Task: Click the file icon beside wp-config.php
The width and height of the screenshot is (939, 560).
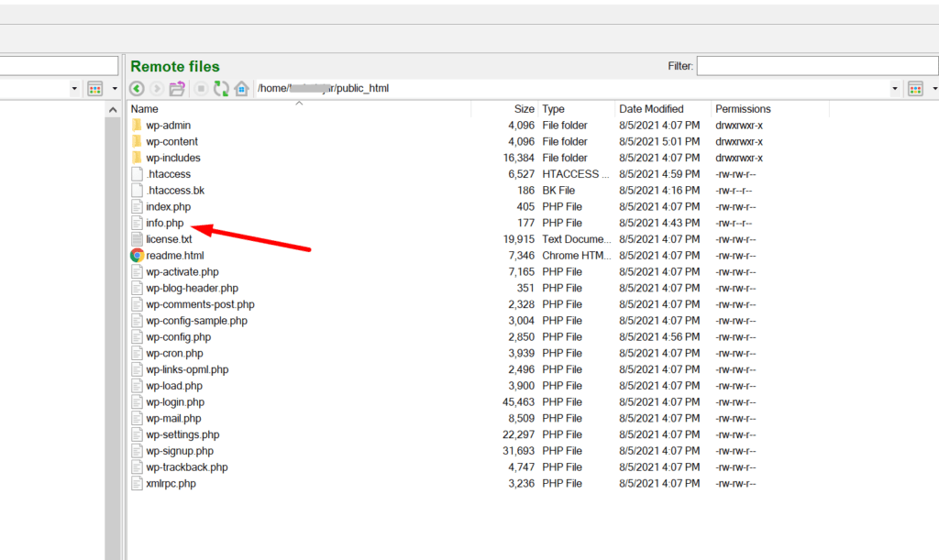Action: pos(138,337)
